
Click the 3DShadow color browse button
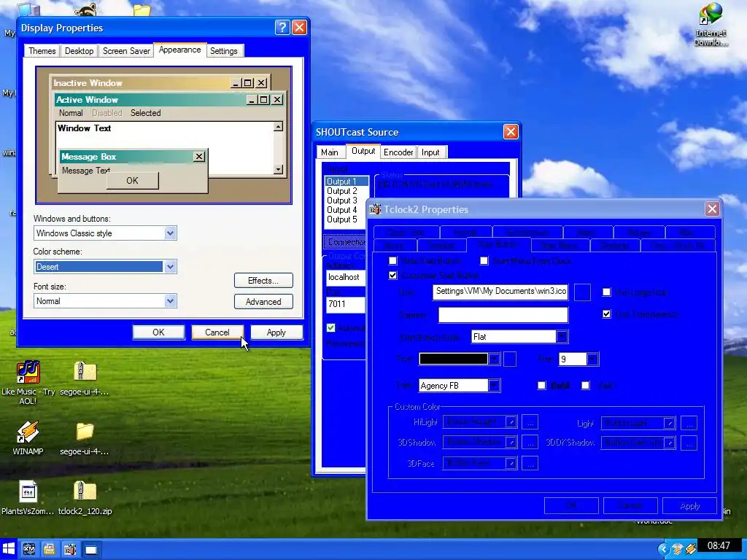tap(530, 443)
